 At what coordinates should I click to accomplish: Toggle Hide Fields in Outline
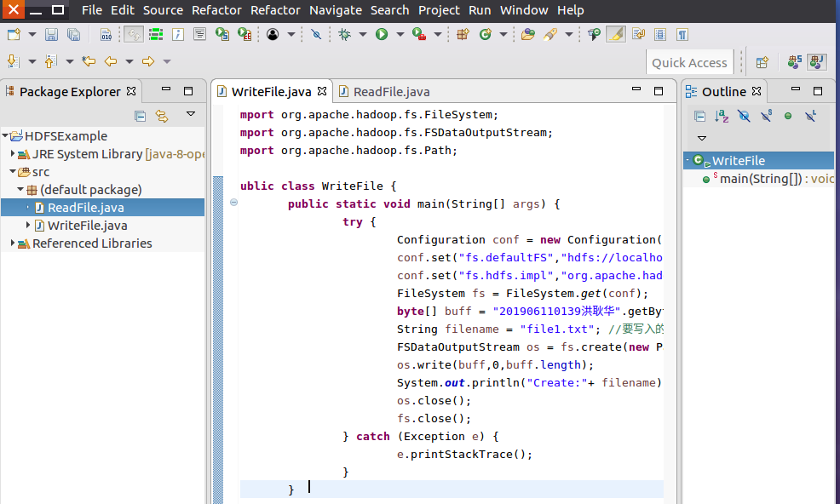pos(744,116)
